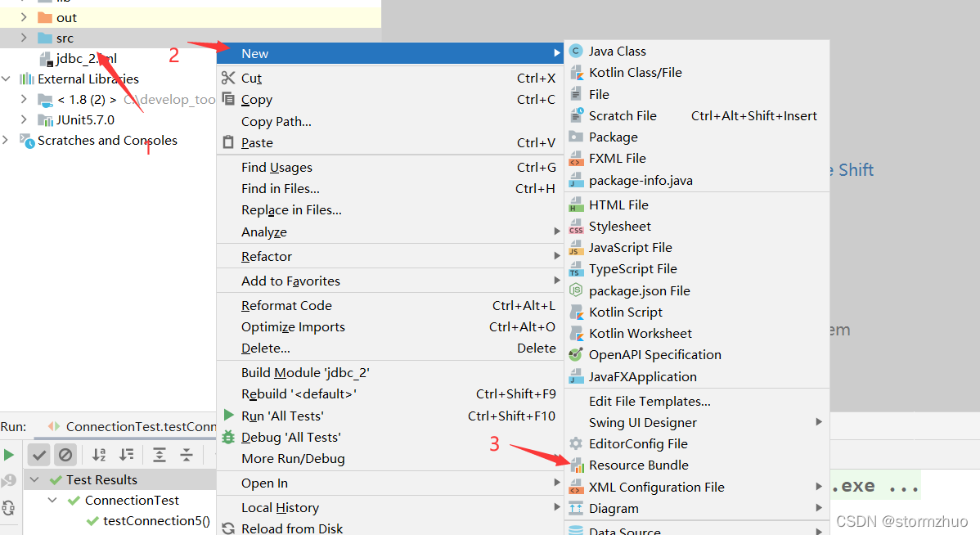Viewport: 980px width, 535px height.
Task: Click the Scratch File icon
Action: [576, 115]
